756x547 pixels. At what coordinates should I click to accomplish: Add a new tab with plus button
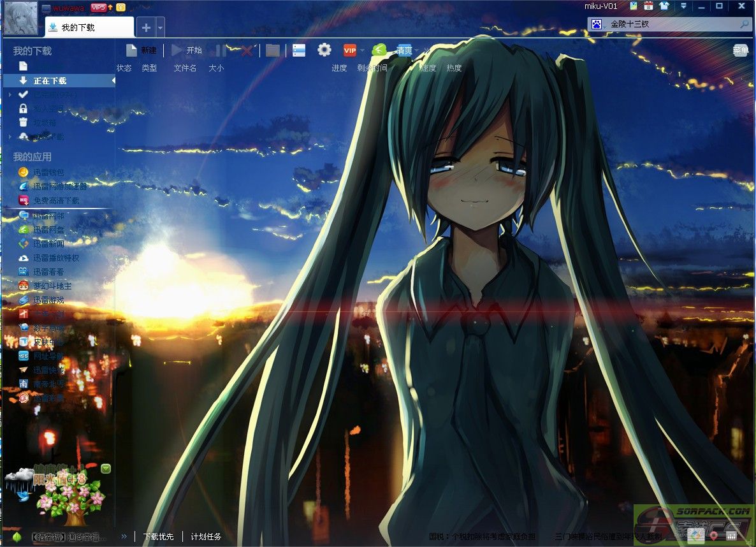coord(146,27)
